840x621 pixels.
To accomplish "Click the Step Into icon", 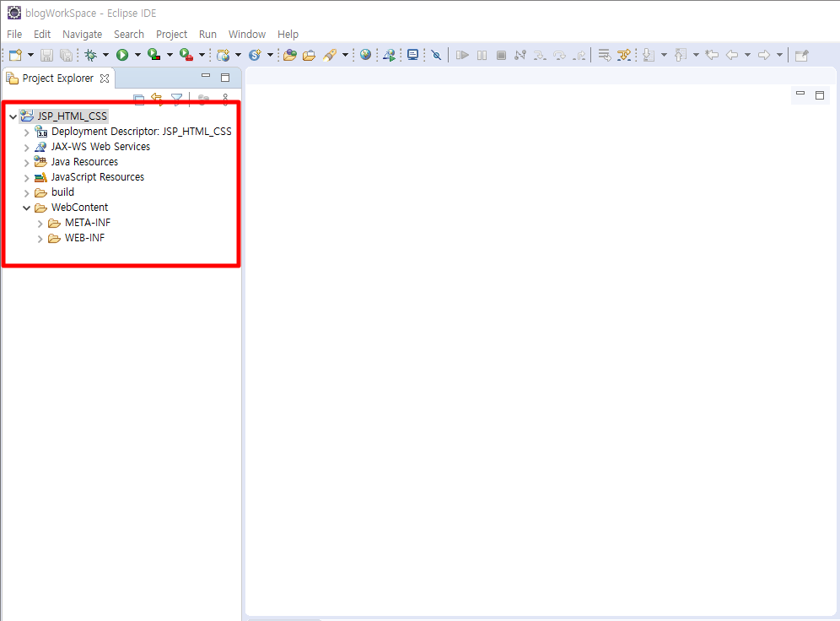I will [540, 55].
